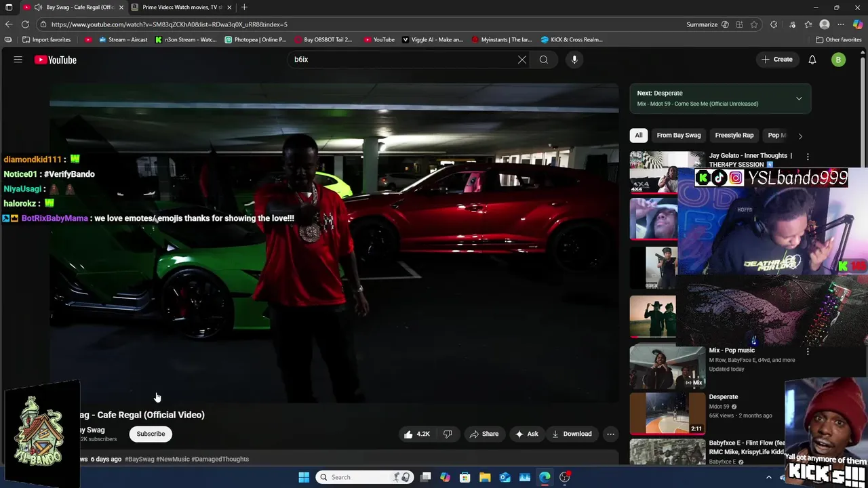Click the browser address bar URL
The height and width of the screenshot is (488, 868).
170,24
